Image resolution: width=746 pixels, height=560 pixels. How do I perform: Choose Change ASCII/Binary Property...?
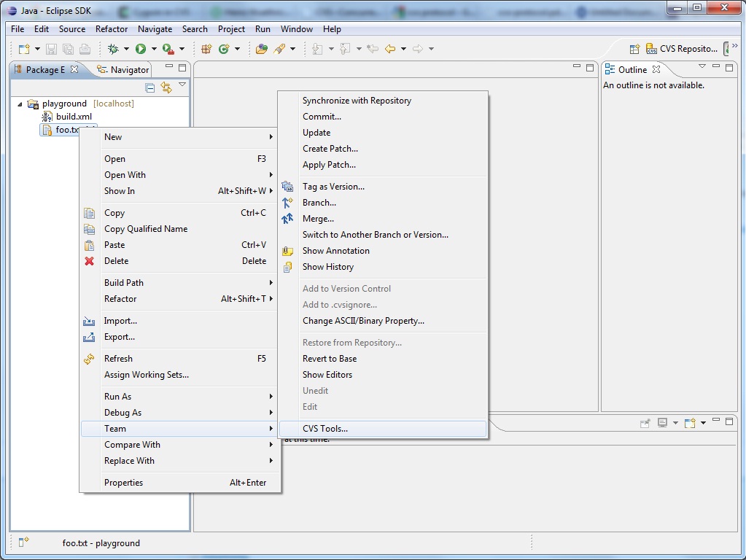coord(383,321)
